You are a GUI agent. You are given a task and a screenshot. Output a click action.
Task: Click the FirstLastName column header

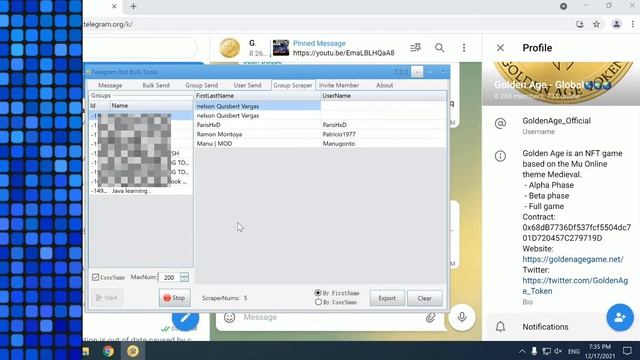coord(258,96)
